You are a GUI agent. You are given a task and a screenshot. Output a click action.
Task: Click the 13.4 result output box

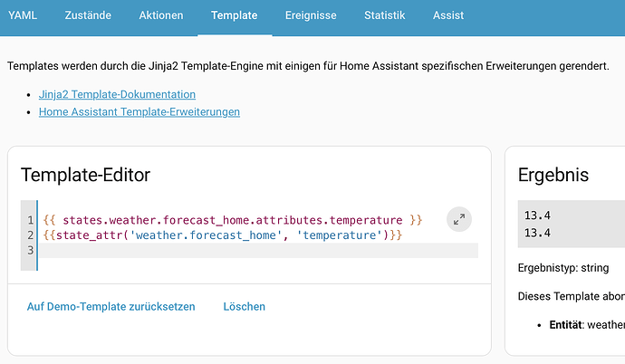pos(572,224)
